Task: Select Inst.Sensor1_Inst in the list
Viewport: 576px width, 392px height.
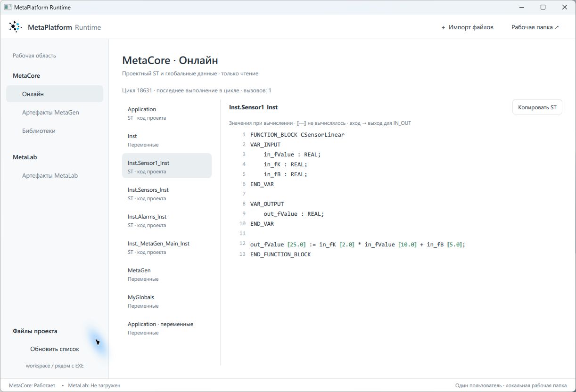Action: (167, 167)
